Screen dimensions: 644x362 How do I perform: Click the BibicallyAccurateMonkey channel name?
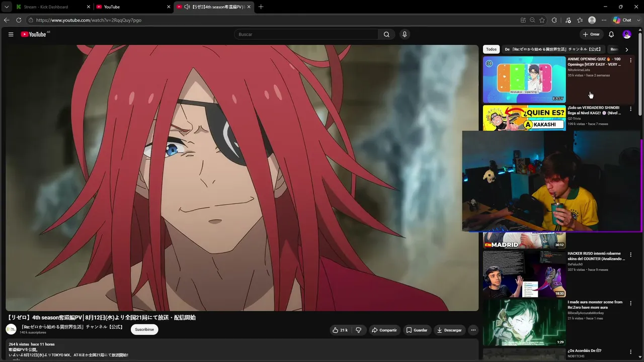click(x=586, y=313)
